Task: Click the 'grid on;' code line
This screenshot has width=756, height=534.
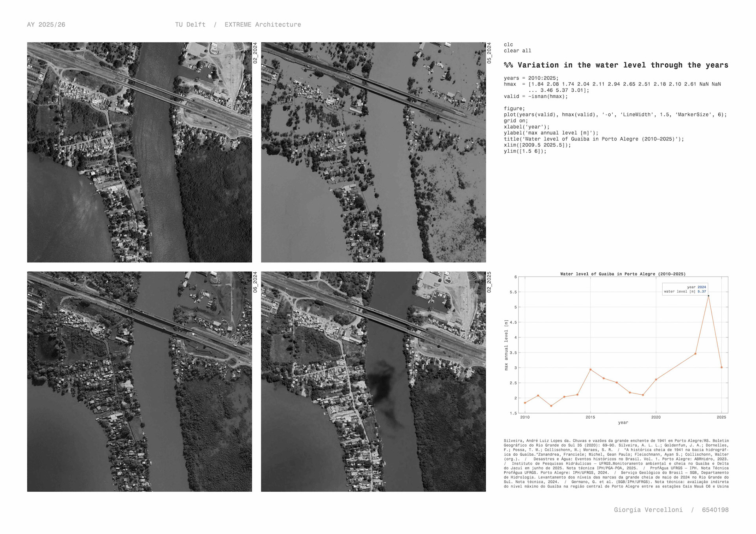Action: 516,121
